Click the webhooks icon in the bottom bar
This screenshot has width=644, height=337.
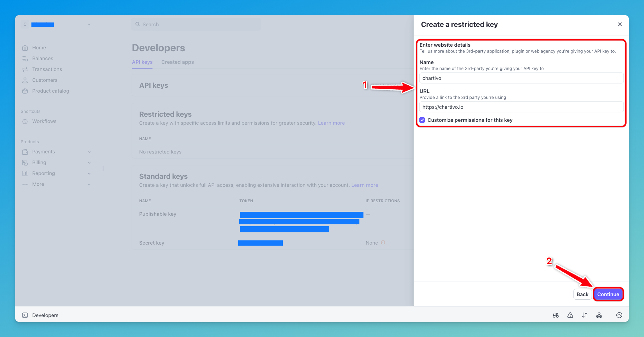pos(599,315)
